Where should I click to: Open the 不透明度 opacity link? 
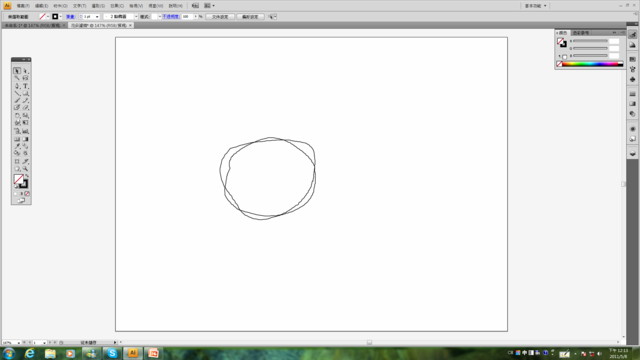171,17
